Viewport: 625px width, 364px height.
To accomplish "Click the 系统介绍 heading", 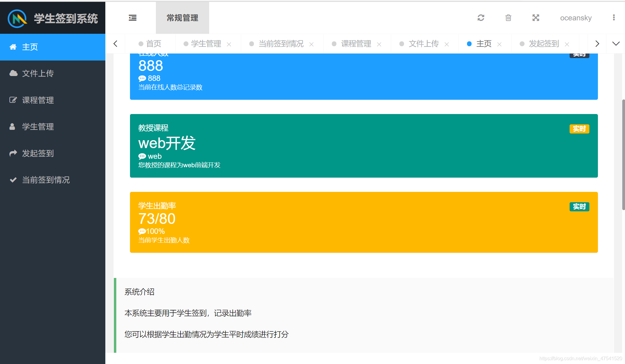I will [x=139, y=292].
